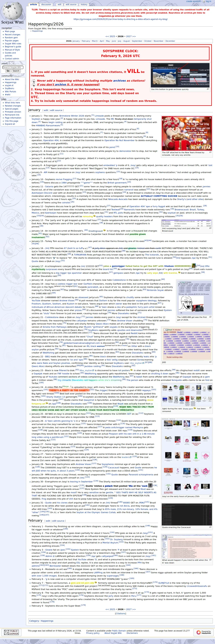This screenshot has width=215, height=644.
Task: Click the Go button in search box
Action: (8, 71)
